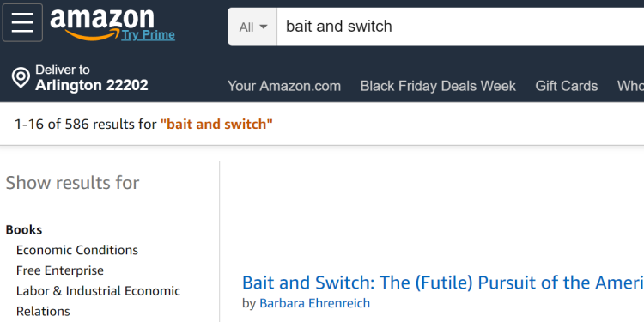Click the Arlington 22202 delivery address text
Image resolution: width=644 pixels, height=322 pixels.
[x=92, y=85]
